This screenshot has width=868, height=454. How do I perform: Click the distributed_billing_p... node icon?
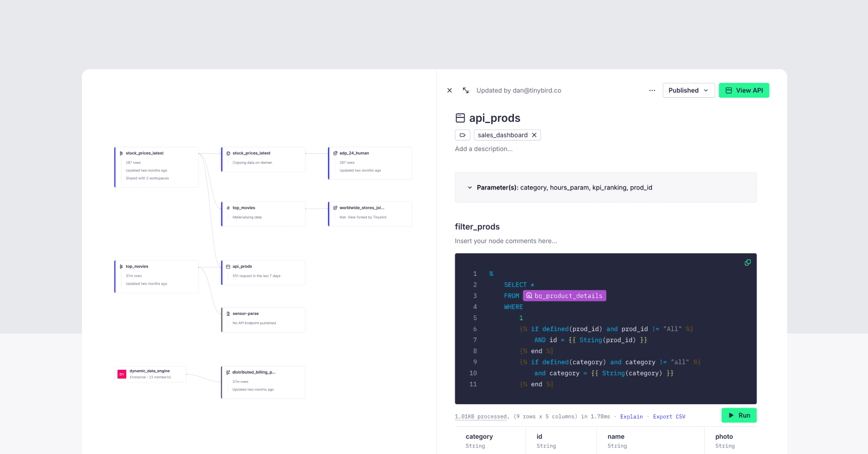point(228,373)
